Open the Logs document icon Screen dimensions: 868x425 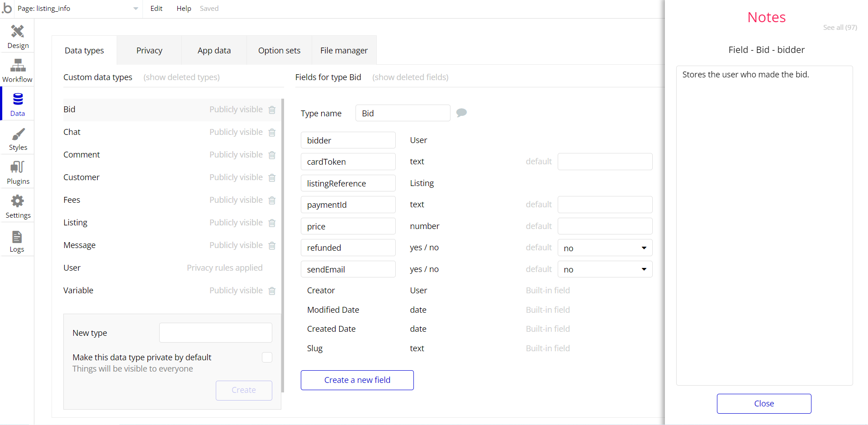[x=17, y=237]
